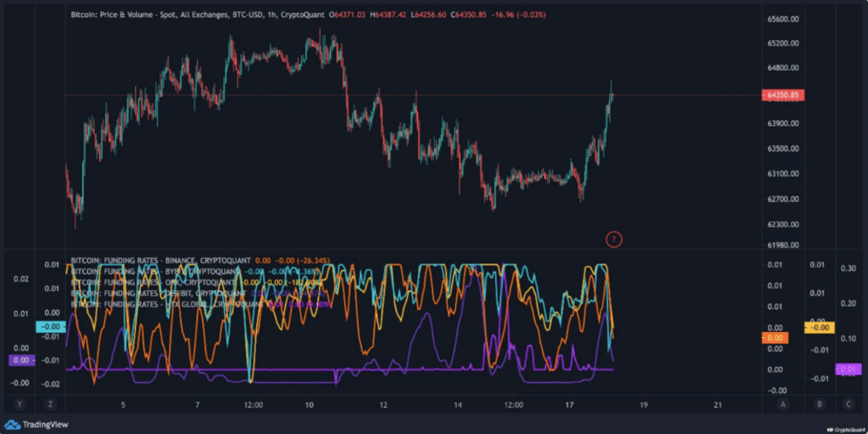Click the 65200.00 price axis label
The image size is (868, 434).
coord(783,44)
